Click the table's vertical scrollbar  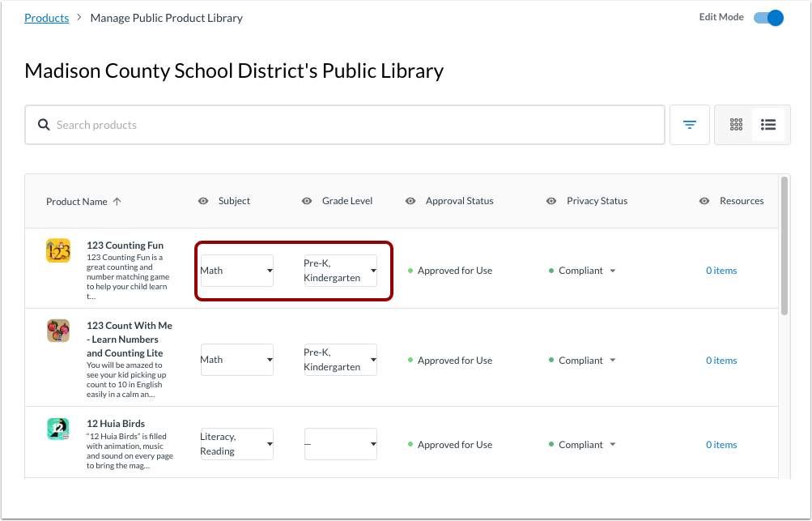tap(783, 243)
